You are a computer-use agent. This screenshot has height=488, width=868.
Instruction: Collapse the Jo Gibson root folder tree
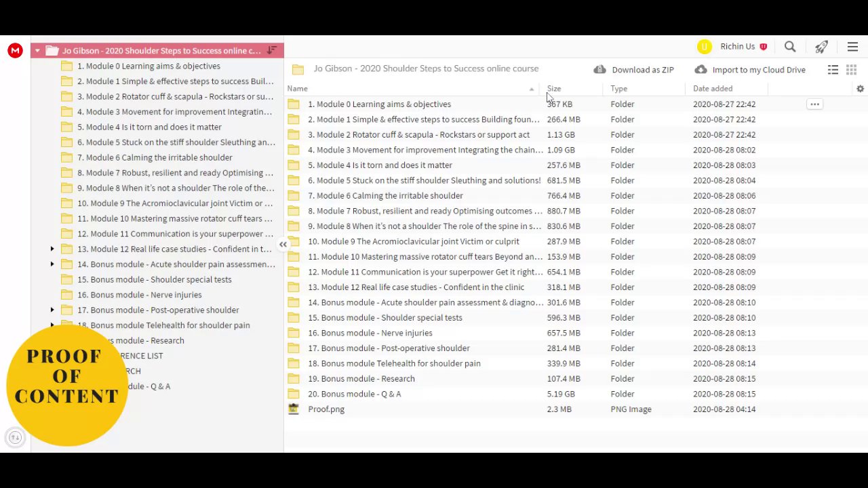click(x=37, y=50)
